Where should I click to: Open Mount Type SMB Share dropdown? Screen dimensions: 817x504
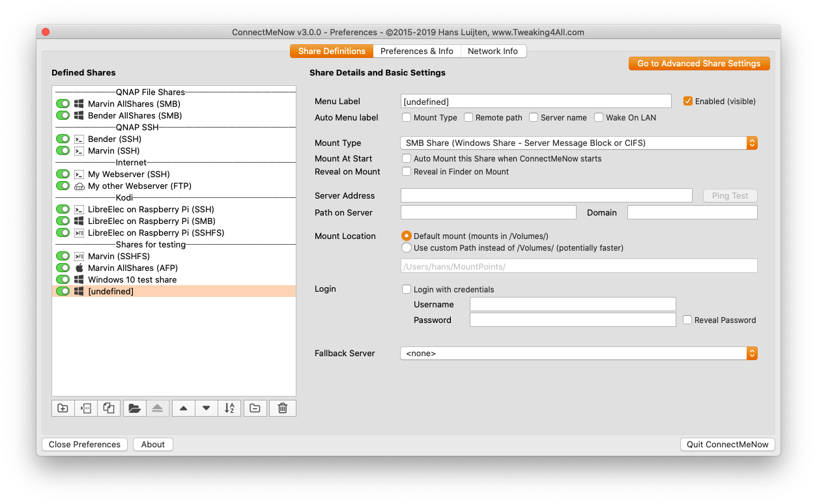click(x=579, y=143)
